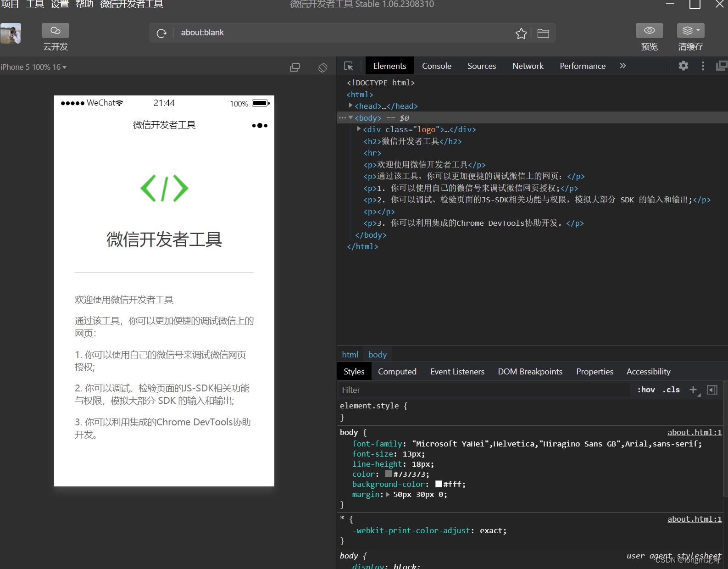Click the 预览 preview eye button
Viewport: 728px width, 569px height.
pyautogui.click(x=649, y=31)
